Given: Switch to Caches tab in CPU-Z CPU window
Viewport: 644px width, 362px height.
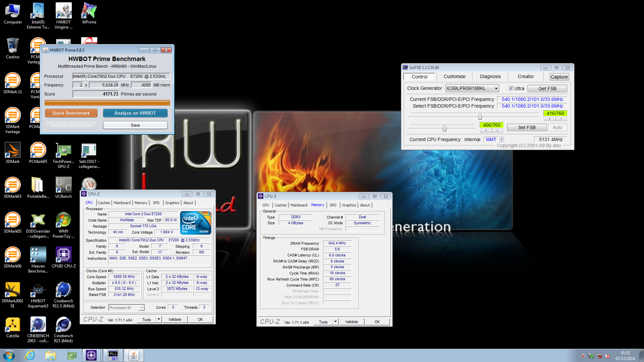Looking at the screenshot, I should tap(104, 203).
